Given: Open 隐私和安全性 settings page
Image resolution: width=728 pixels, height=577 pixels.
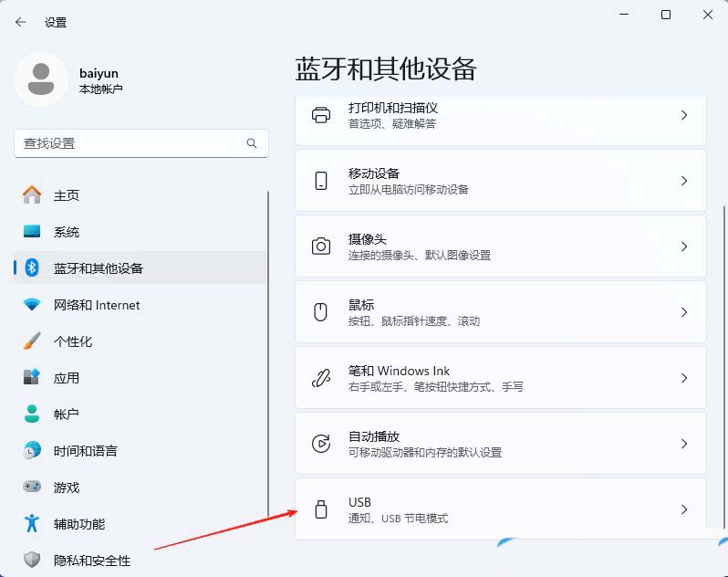Looking at the screenshot, I should pos(91,561).
